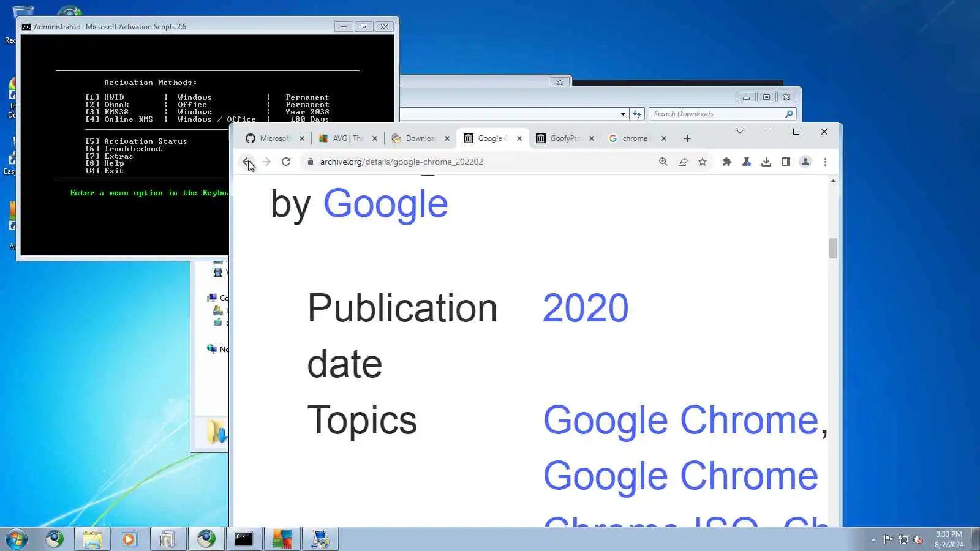980x551 pixels.
Task: Open the zoom magnifier in the address bar
Action: [663, 162]
